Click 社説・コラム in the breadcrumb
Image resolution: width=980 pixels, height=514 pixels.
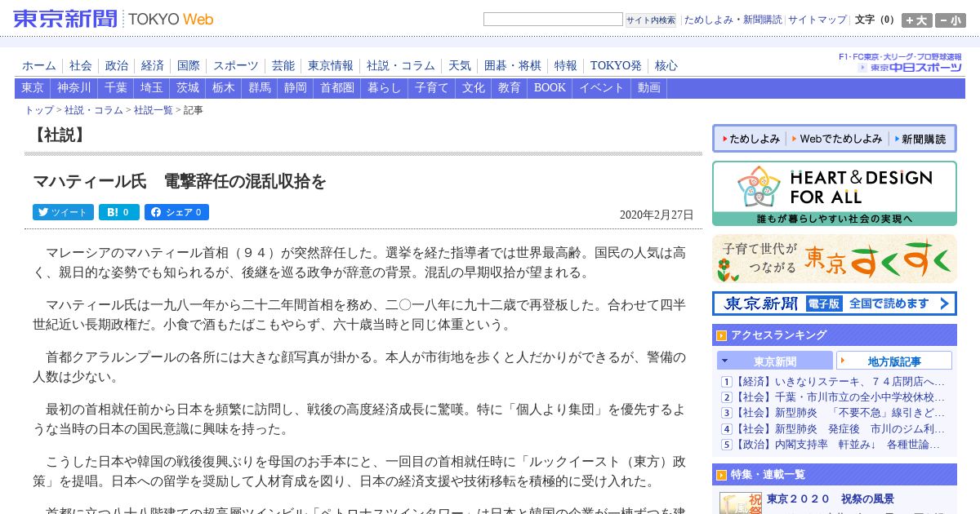pyautogui.click(x=94, y=110)
